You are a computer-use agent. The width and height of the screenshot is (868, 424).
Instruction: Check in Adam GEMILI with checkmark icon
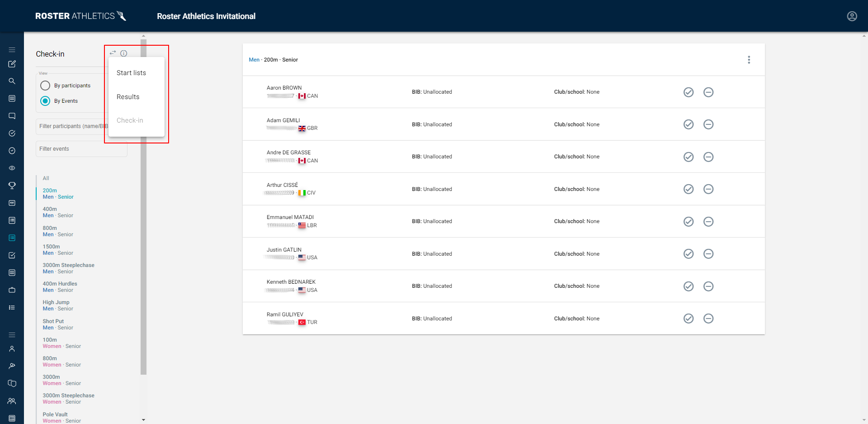click(x=689, y=124)
